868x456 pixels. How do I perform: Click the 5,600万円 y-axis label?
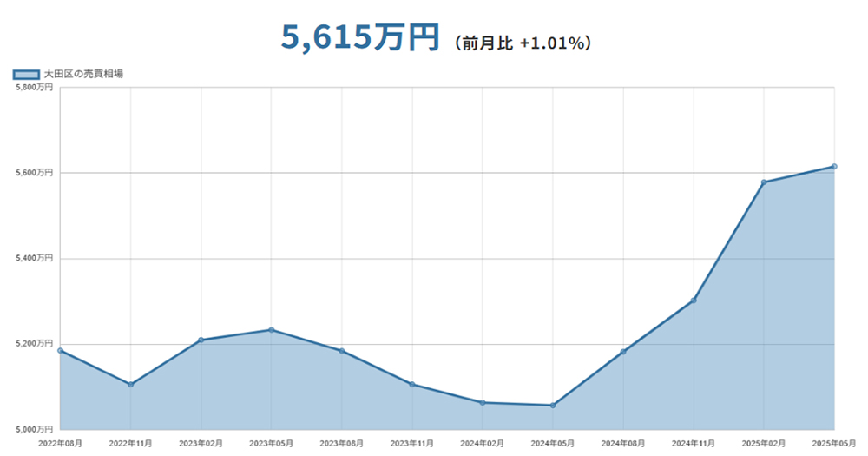35,173
